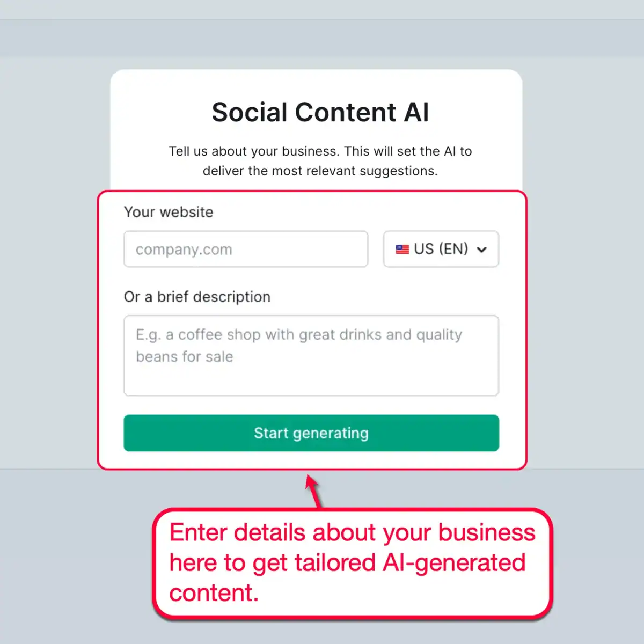Click the red annotation callout box
Screen dimensions: 644x644
[352, 563]
